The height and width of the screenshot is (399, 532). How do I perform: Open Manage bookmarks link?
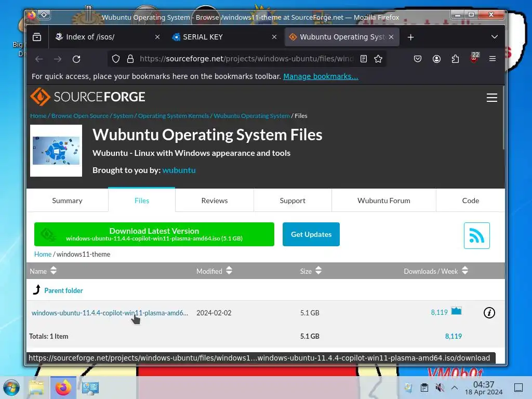[321, 76]
